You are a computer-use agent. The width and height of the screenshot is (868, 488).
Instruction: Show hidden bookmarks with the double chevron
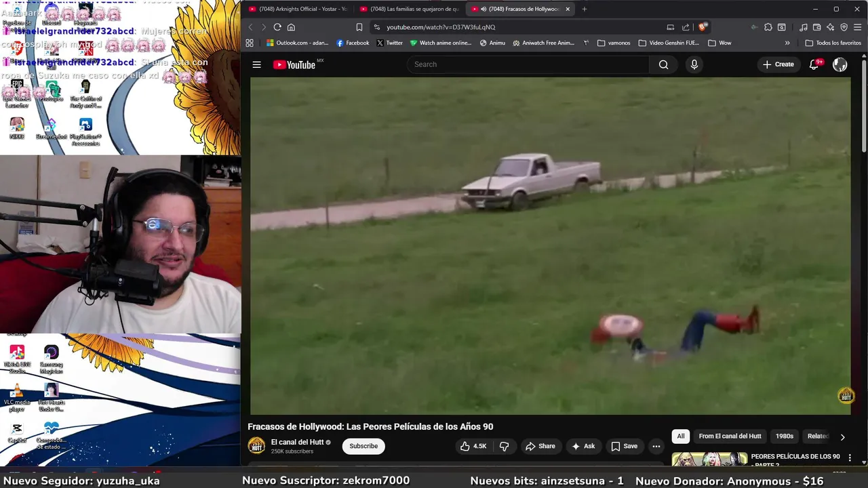[x=787, y=43]
